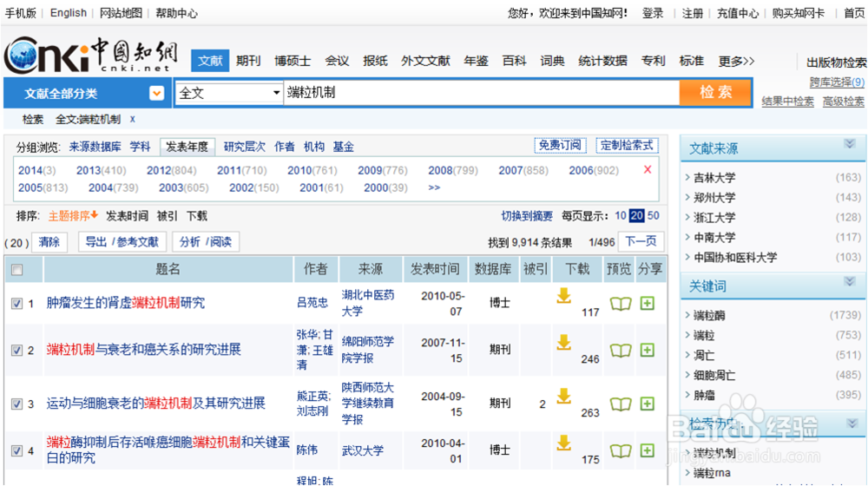Click the CNKI logo
The image size is (868, 486).
coord(91,55)
